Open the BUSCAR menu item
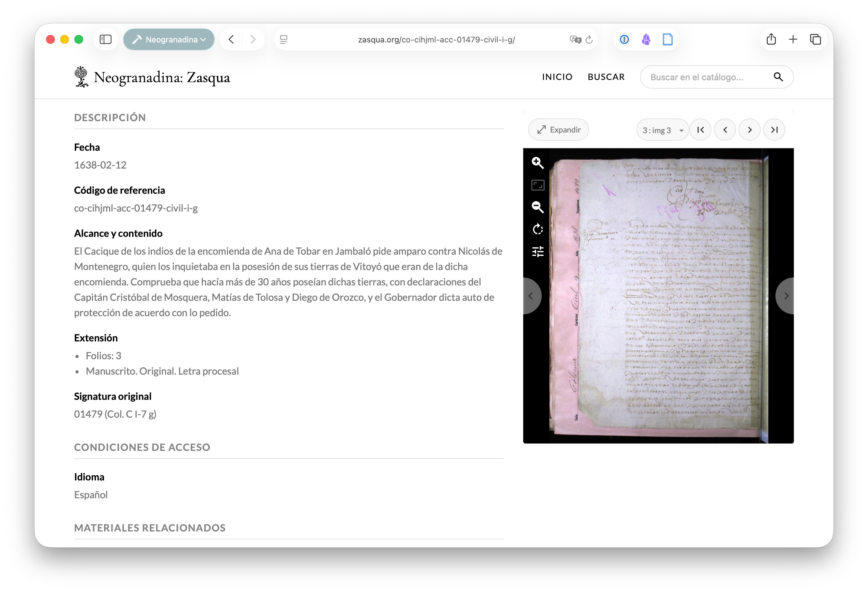Screen dimensions: 868x593 point(606,77)
